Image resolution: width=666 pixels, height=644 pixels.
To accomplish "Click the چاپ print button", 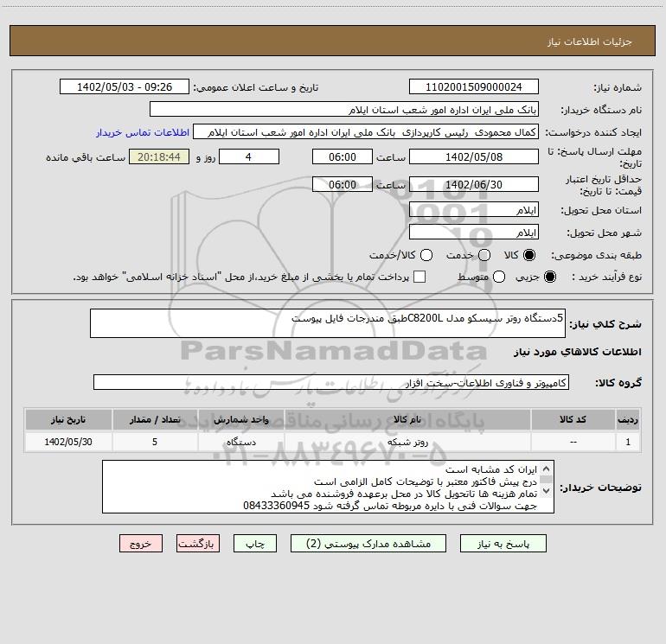I will click(255, 544).
